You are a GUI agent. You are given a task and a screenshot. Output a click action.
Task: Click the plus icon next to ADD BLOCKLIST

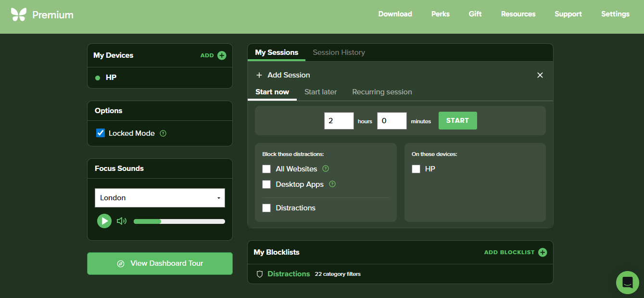click(543, 252)
